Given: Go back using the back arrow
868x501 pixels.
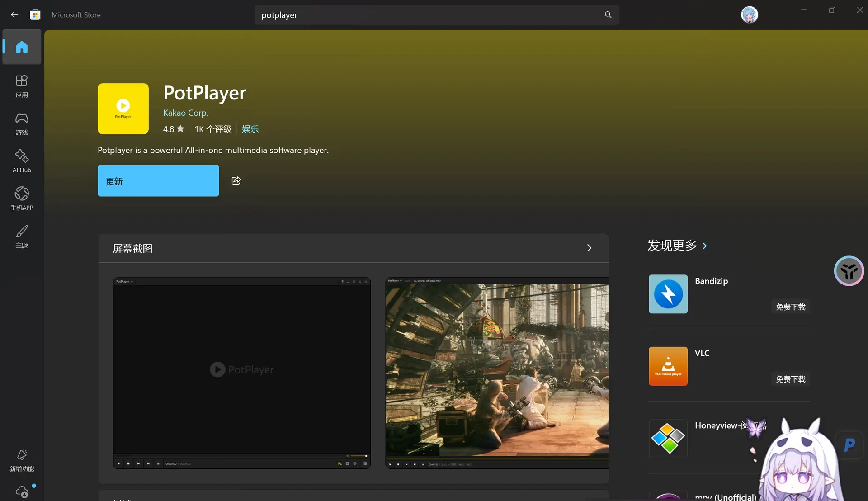Looking at the screenshot, I should coord(14,15).
